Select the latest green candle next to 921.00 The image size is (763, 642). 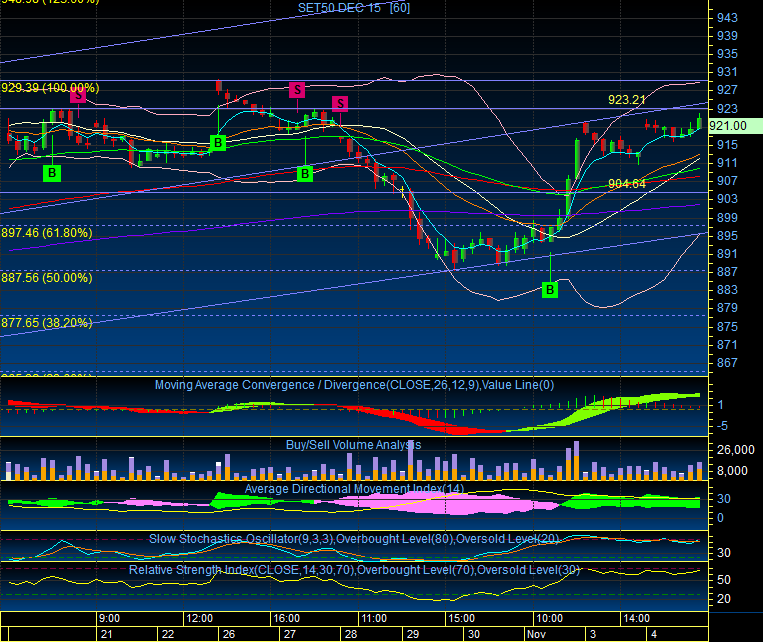tap(699, 121)
